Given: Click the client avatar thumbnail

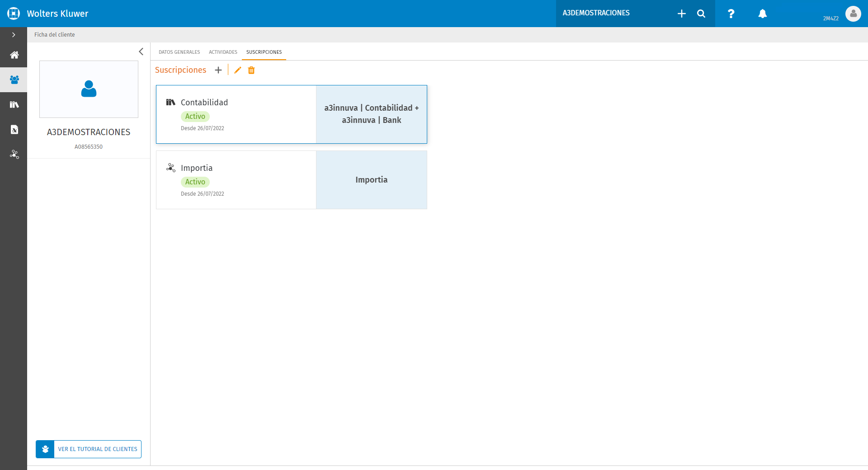Looking at the screenshot, I should (89, 89).
